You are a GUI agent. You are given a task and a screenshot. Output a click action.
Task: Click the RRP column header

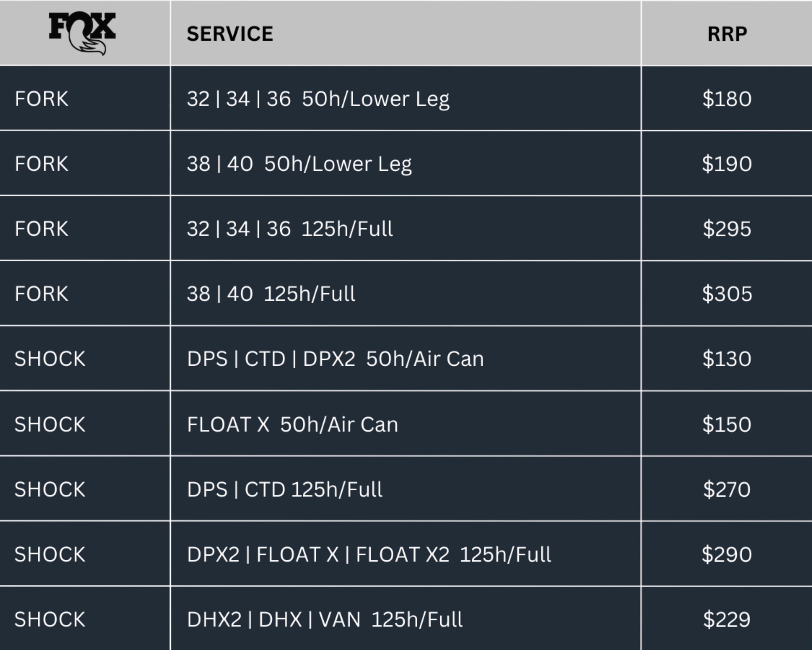(727, 34)
